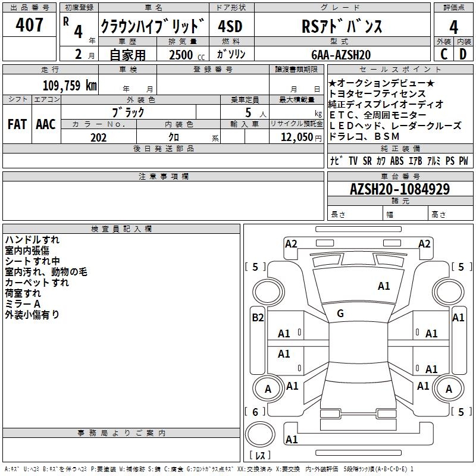This screenshot has width=476, height=476.
Task: Select fuel type ガソリン
Action: click(x=231, y=54)
